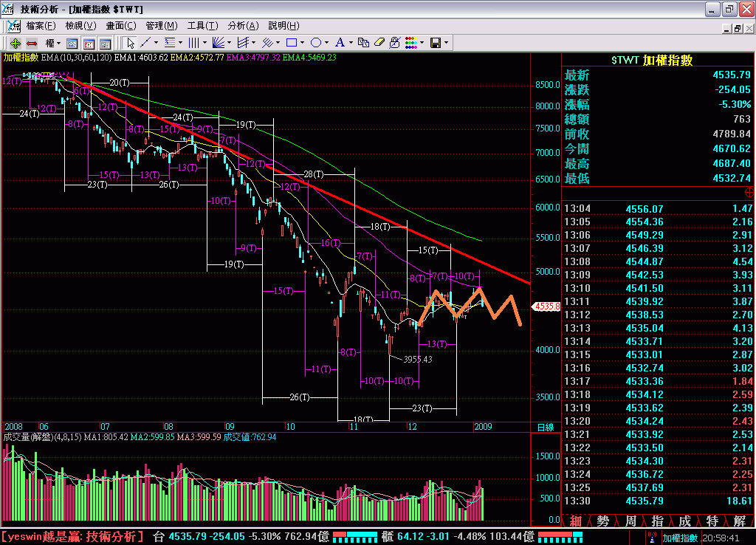Select the circle drawing tool

click(x=316, y=43)
